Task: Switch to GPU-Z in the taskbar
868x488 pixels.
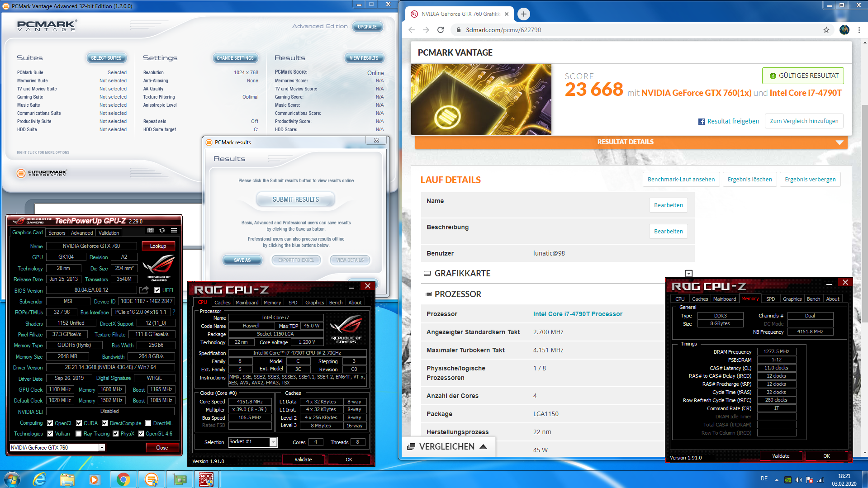Action: tap(180, 479)
